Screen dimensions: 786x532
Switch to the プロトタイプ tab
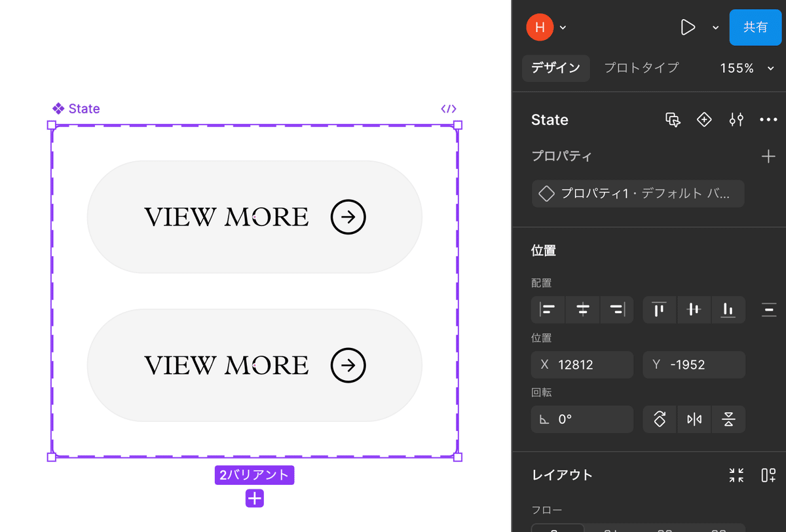[641, 68]
